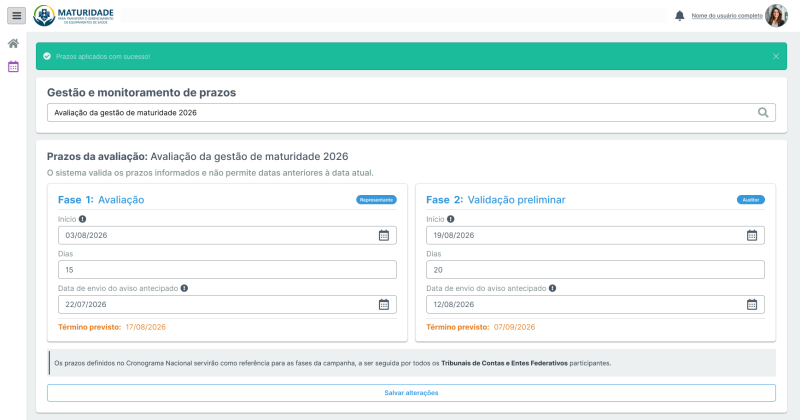Screen dimensions: 800x420
Task: Open Fase 2 aviso antecipado calendar picker
Action: (x=752, y=305)
